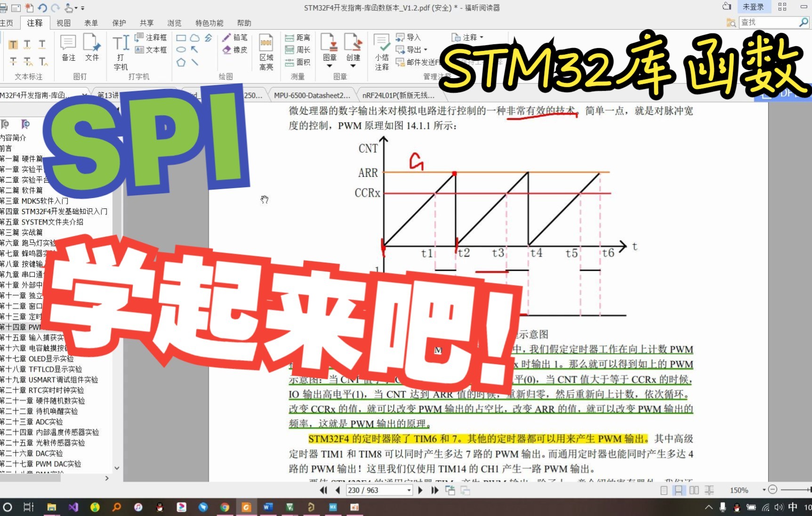Open the zoom level 150% dropdown
This screenshot has height=516, width=812.
764,490
